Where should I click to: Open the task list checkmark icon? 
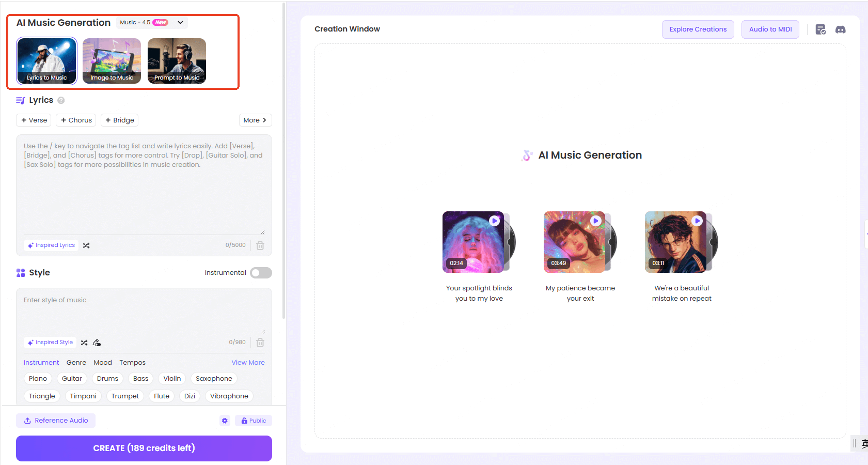point(820,29)
